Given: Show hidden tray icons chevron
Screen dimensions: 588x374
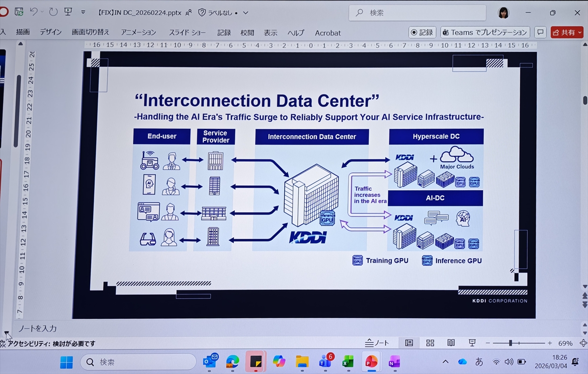Looking at the screenshot, I should pos(445,362).
